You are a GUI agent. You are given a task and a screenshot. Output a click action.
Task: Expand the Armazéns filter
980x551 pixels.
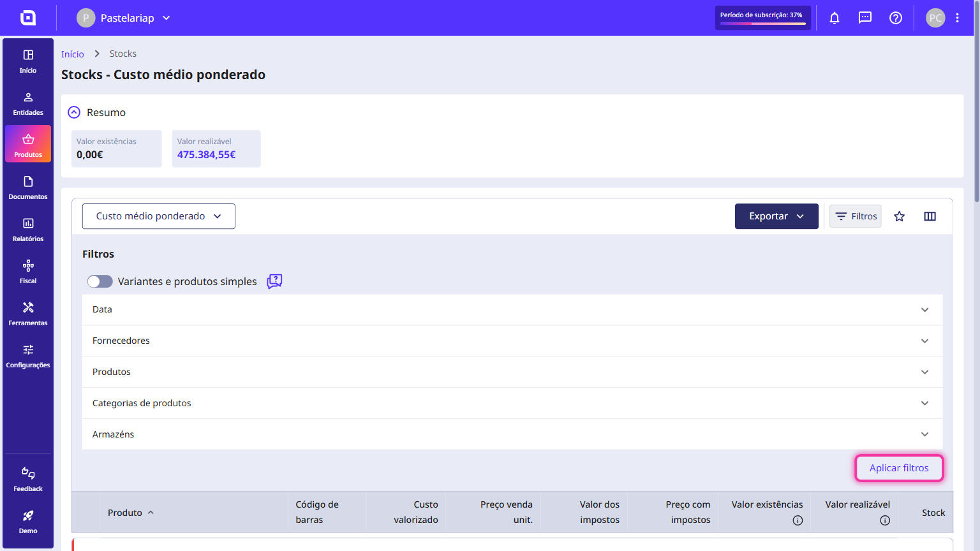pos(512,435)
